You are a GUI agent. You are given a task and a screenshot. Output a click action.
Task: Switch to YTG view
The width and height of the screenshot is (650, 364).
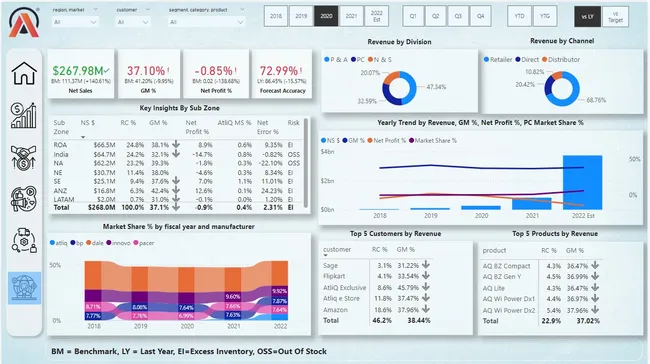(x=545, y=16)
